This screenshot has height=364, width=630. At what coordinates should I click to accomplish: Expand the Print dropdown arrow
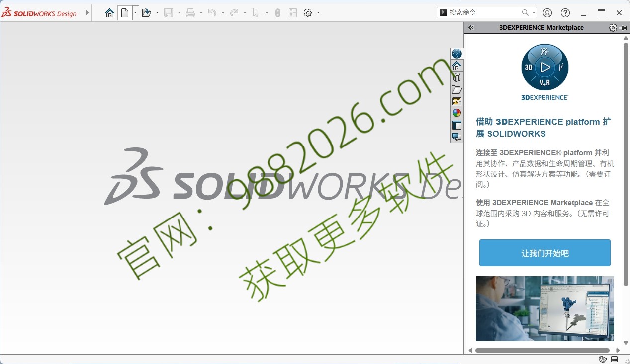pyautogui.click(x=201, y=13)
